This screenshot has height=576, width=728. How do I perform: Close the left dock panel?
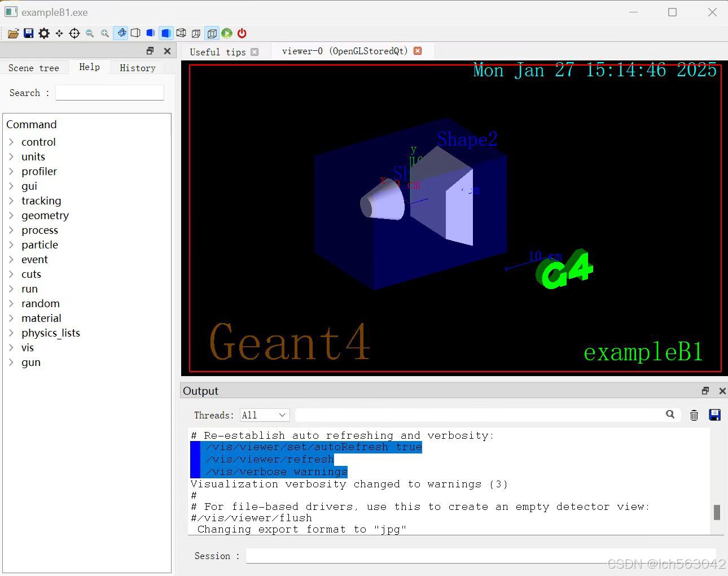[x=167, y=51]
